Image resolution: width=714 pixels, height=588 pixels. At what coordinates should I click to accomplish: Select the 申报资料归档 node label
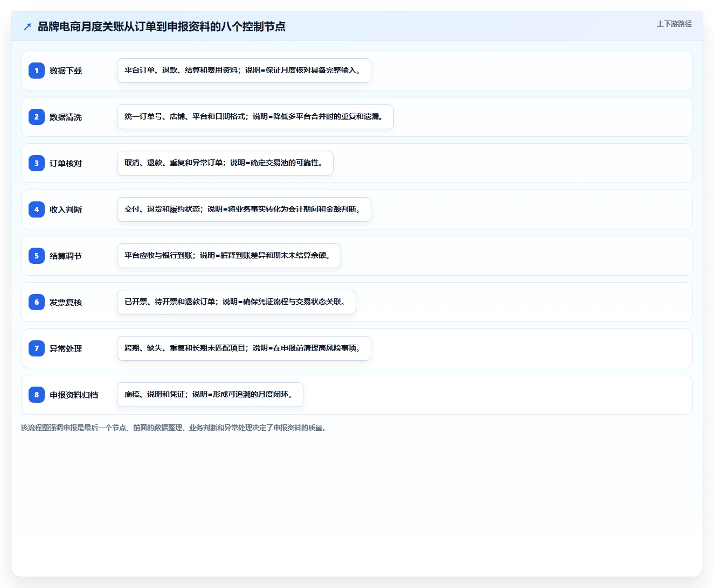click(x=74, y=395)
